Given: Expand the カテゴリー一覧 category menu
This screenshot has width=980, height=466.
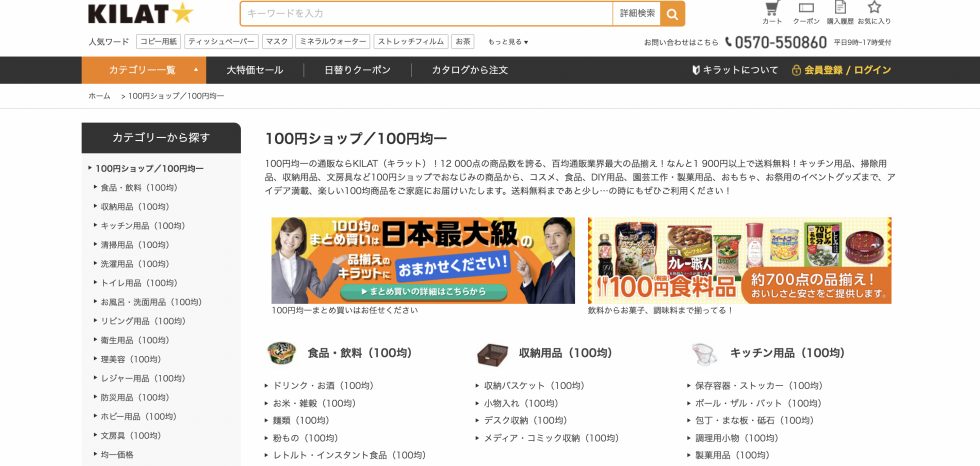Looking at the screenshot, I should 144,70.
